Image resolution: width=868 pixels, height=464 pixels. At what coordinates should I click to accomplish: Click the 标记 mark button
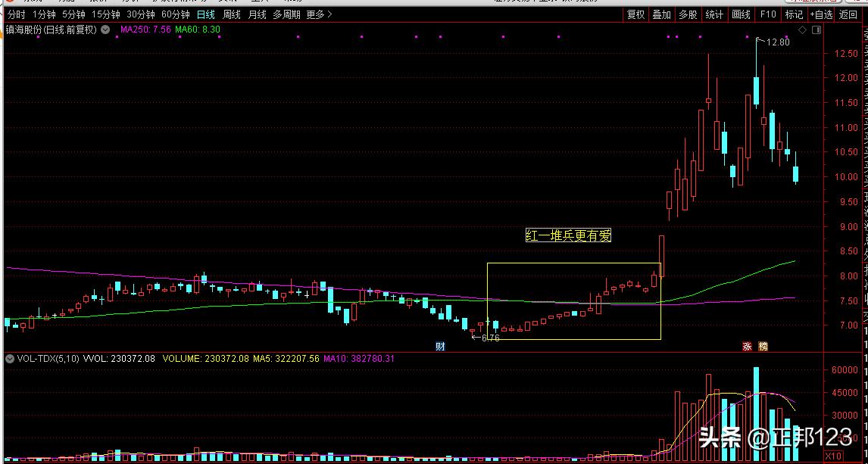(x=794, y=15)
